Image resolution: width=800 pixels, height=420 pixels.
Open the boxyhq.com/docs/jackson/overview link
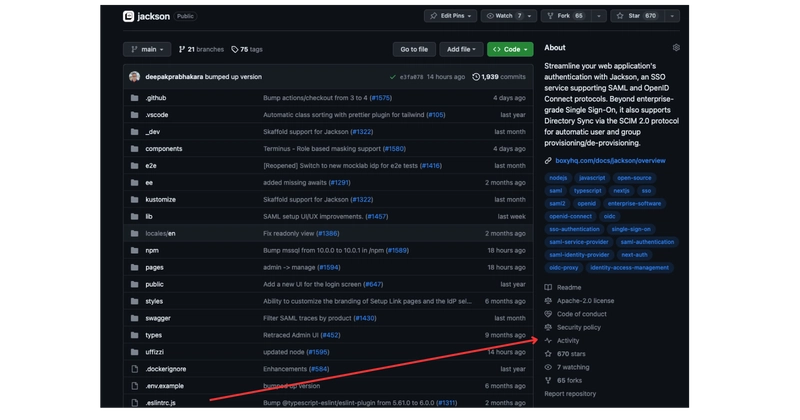pos(610,161)
